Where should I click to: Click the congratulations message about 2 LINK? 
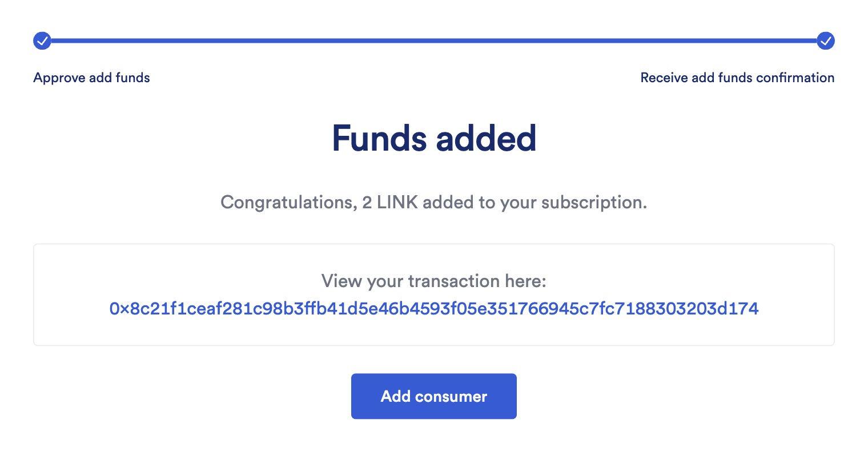(434, 202)
